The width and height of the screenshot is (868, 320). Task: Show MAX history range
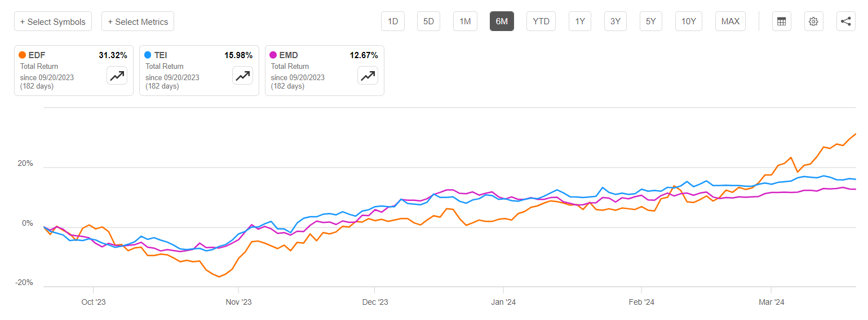[730, 21]
